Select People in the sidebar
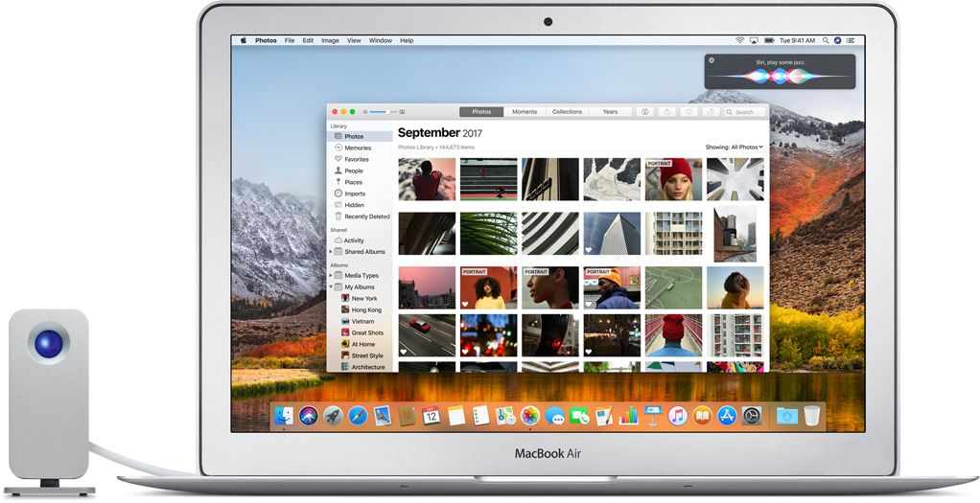980x503 pixels. 361,171
